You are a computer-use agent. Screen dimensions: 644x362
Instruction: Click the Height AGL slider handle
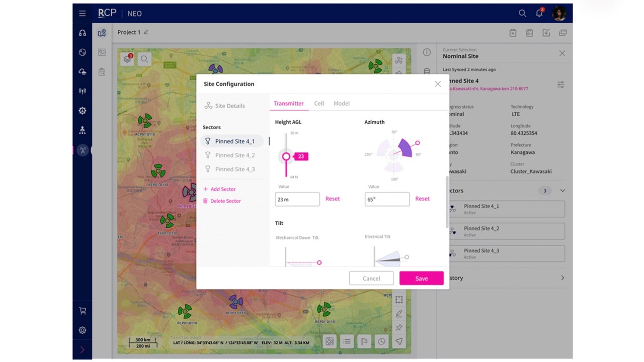point(286,157)
